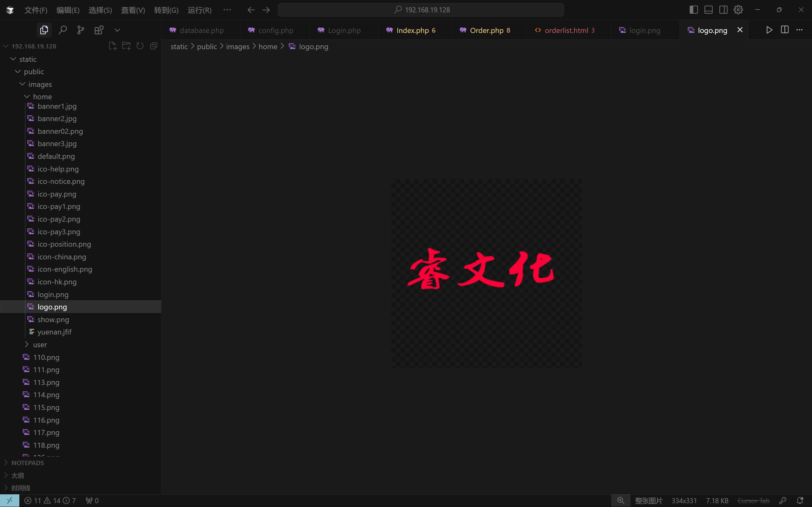Screen dimensions: 812x507
Task: Open the Source Control view icon
Action: [x=81, y=30]
